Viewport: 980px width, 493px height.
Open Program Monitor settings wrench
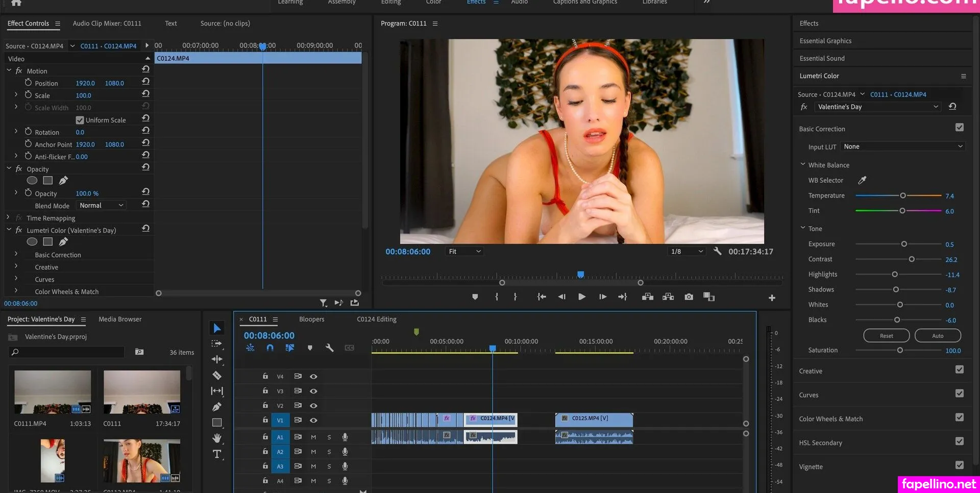point(717,251)
